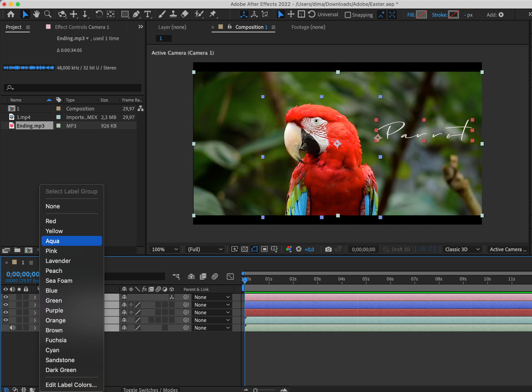532x392 pixels.
Task: Click Edit Label Colors...
Action: click(x=72, y=385)
